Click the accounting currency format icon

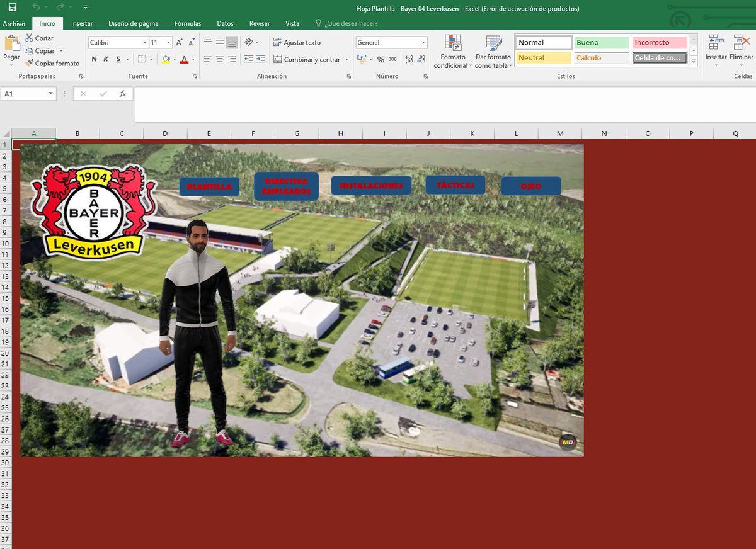coord(362,59)
